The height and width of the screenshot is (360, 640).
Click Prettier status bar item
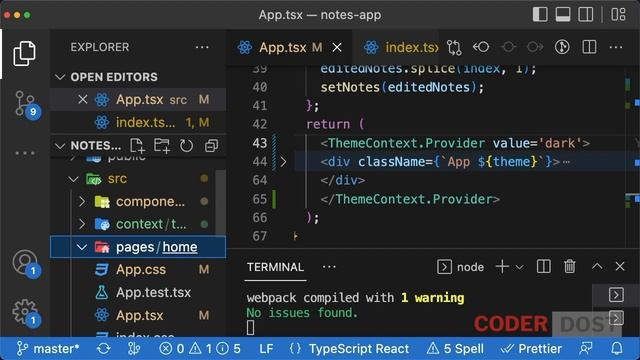(x=531, y=349)
